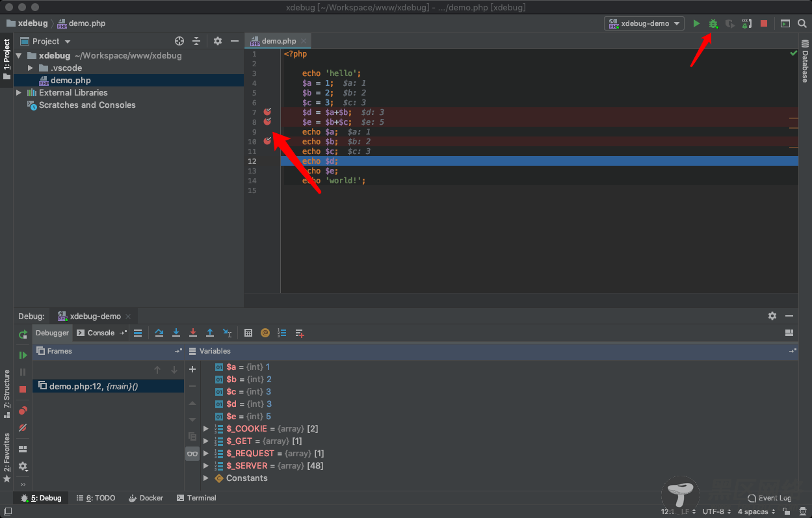Expand the $_COOKIE array

(x=206, y=429)
